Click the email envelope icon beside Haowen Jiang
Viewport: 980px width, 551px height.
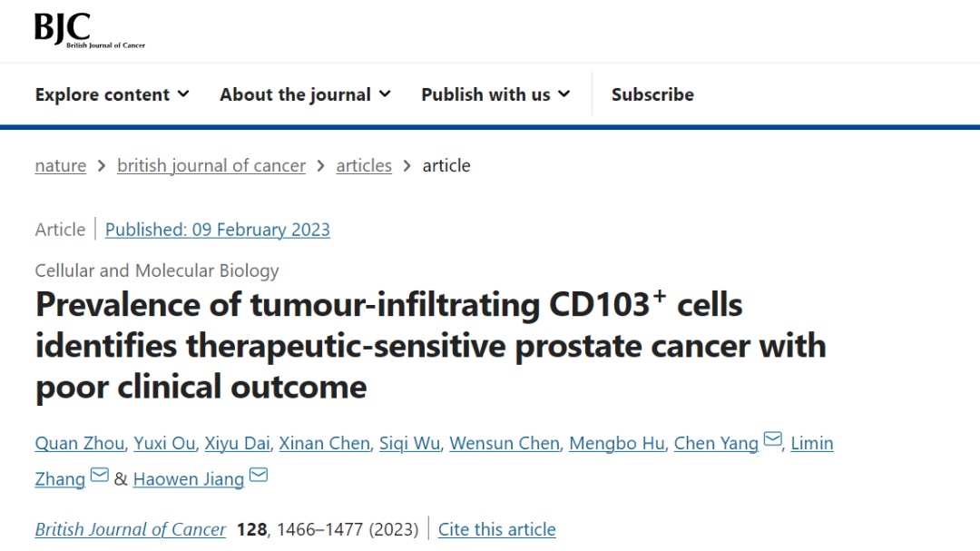click(258, 475)
